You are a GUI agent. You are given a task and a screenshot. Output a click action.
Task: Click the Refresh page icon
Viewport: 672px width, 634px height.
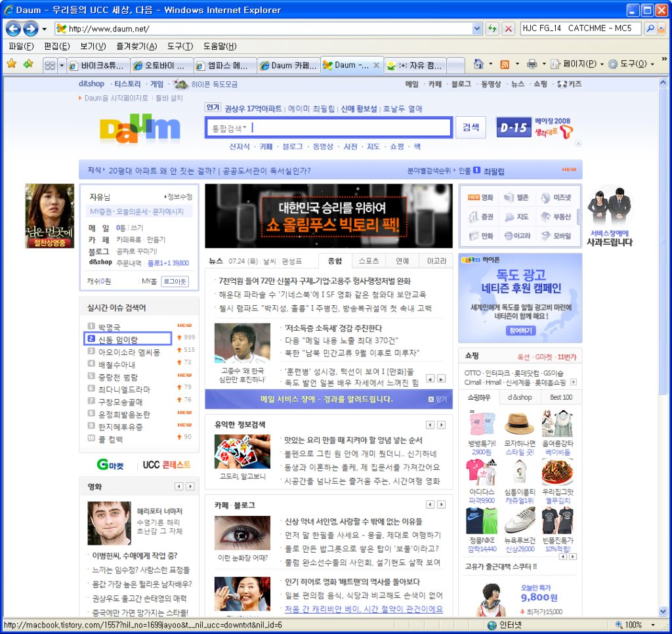coord(492,29)
